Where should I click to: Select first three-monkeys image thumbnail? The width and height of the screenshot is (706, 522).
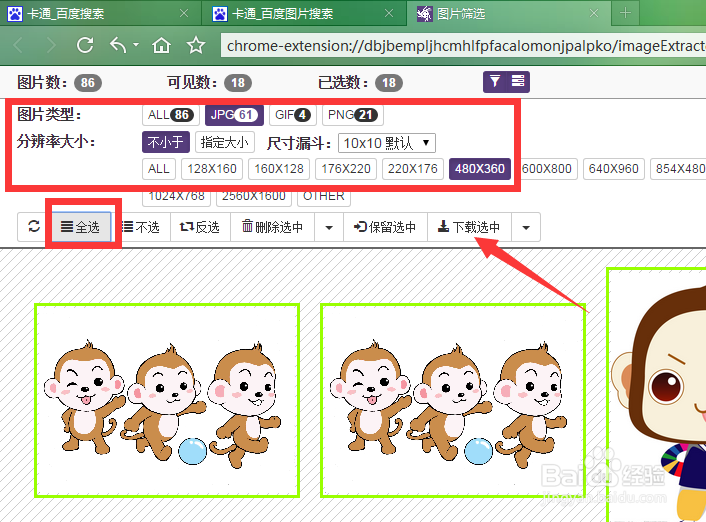point(167,400)
